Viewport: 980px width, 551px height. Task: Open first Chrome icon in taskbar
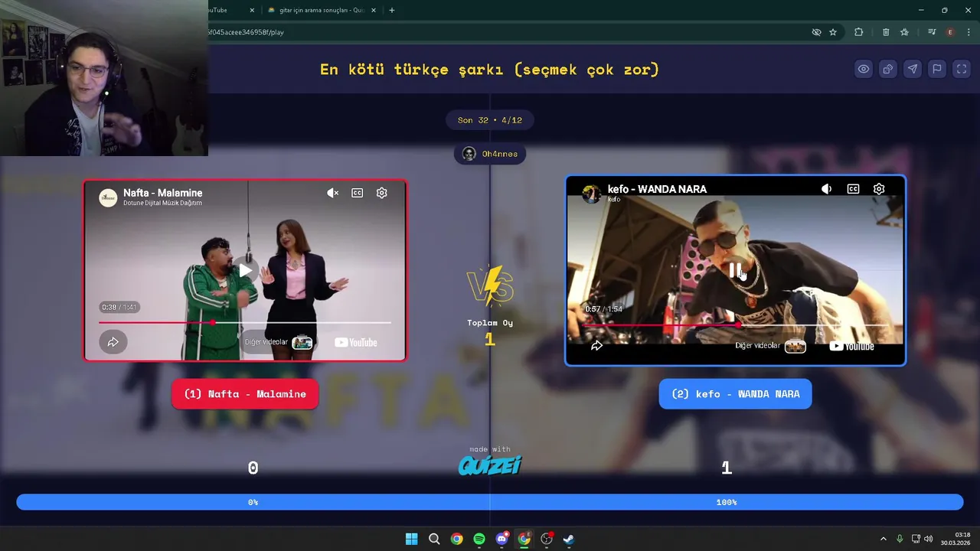(456, 539)
